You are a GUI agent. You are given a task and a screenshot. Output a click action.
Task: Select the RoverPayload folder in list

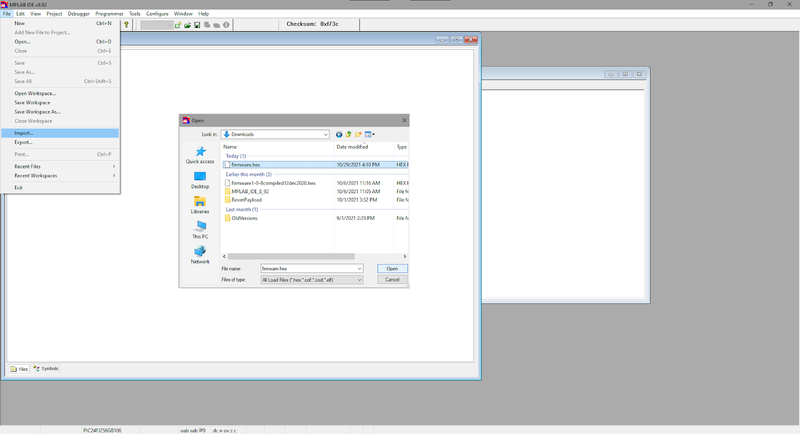coord(245,199)
